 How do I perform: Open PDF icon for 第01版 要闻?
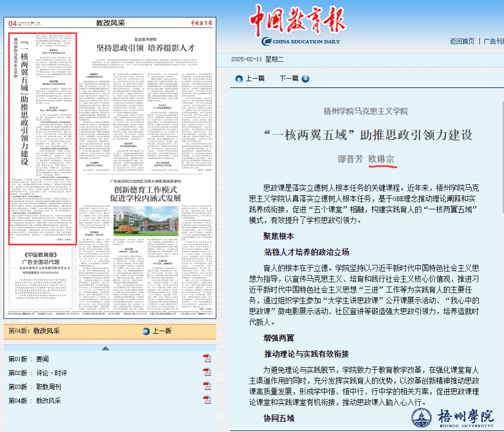(x=207, y=358)
